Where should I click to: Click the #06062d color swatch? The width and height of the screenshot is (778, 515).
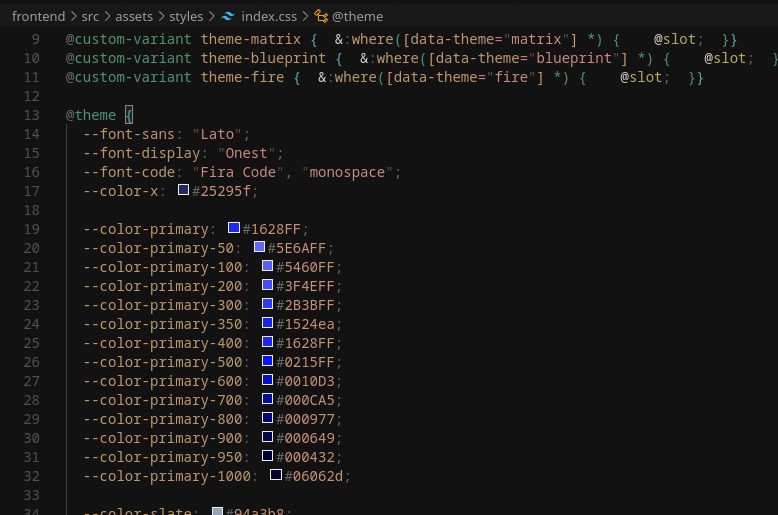276,475
